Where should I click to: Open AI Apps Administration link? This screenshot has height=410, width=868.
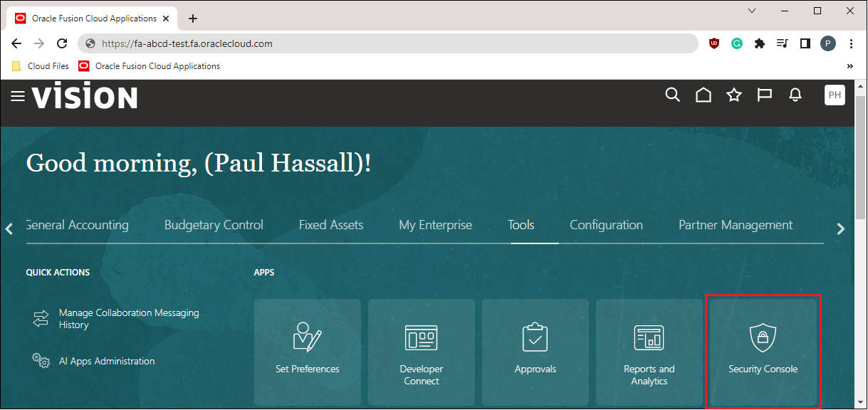click(107, 361)
